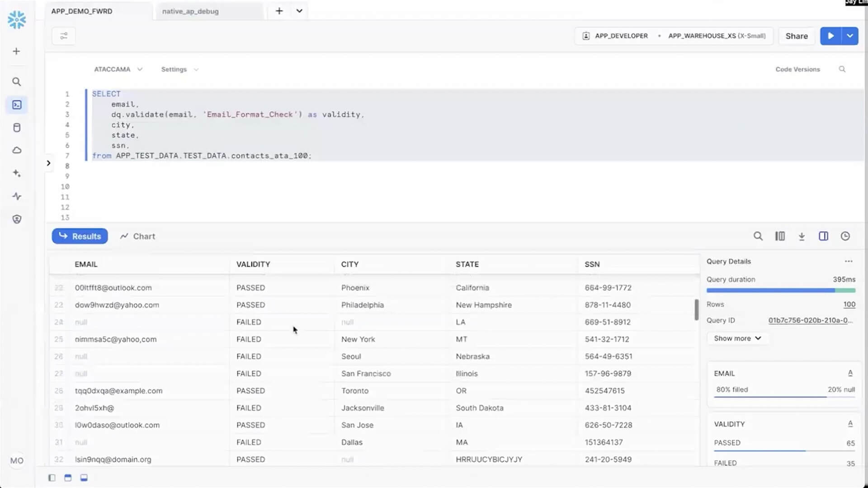The image size is (868, 488).
Task: Select SSN cell 452547615
Action: point(604,391)
